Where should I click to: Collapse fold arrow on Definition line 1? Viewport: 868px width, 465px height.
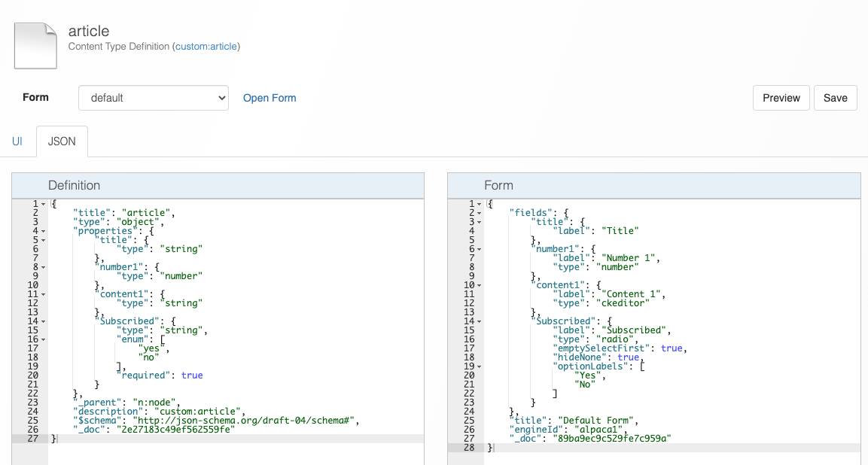click(x=43, y=204)
